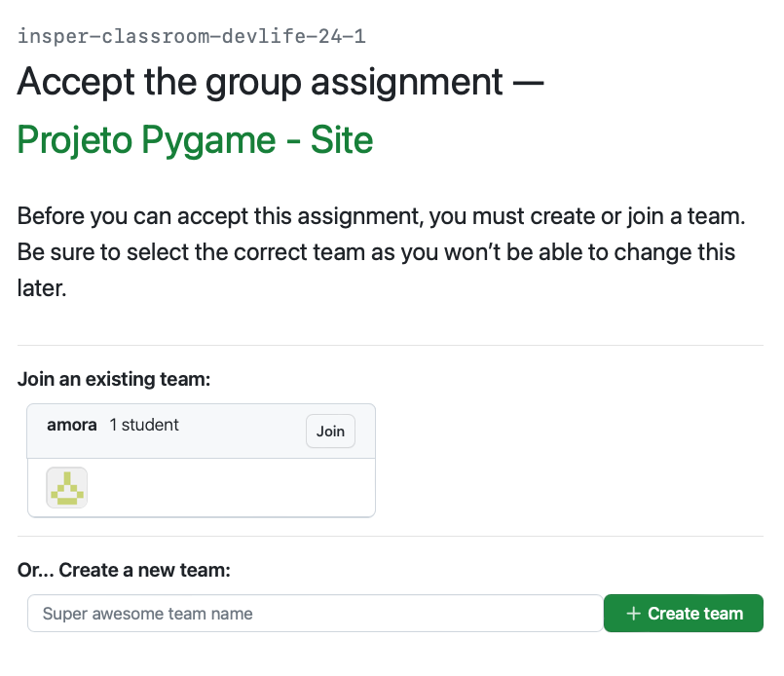Click the Join button for team amora

(x=330, y=432)
